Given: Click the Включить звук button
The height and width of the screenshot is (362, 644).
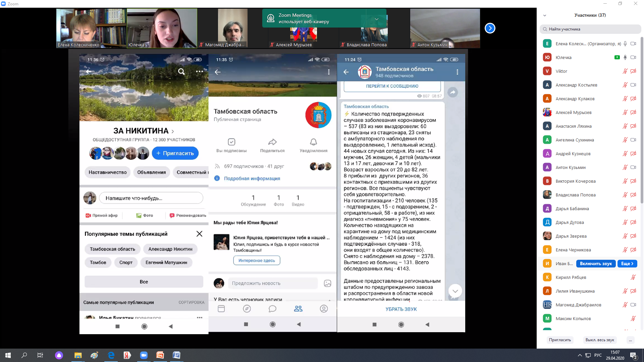Looking at the screenshot, I should tap(596, 263).
